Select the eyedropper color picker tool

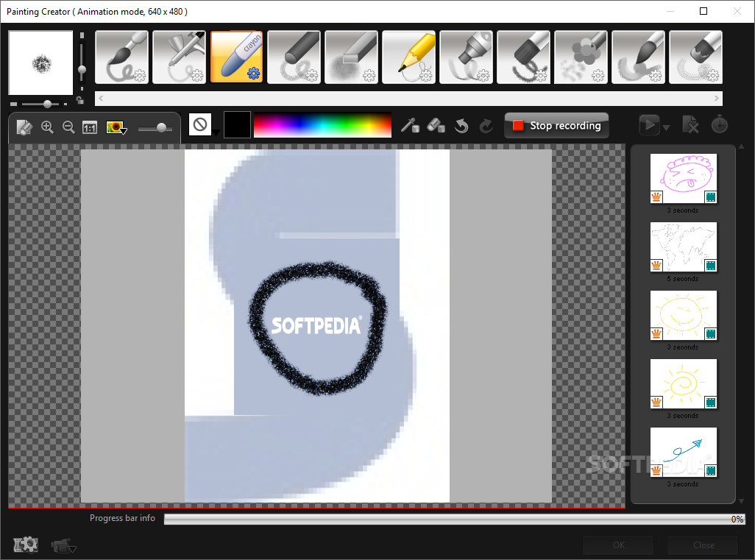pos(410,126)
